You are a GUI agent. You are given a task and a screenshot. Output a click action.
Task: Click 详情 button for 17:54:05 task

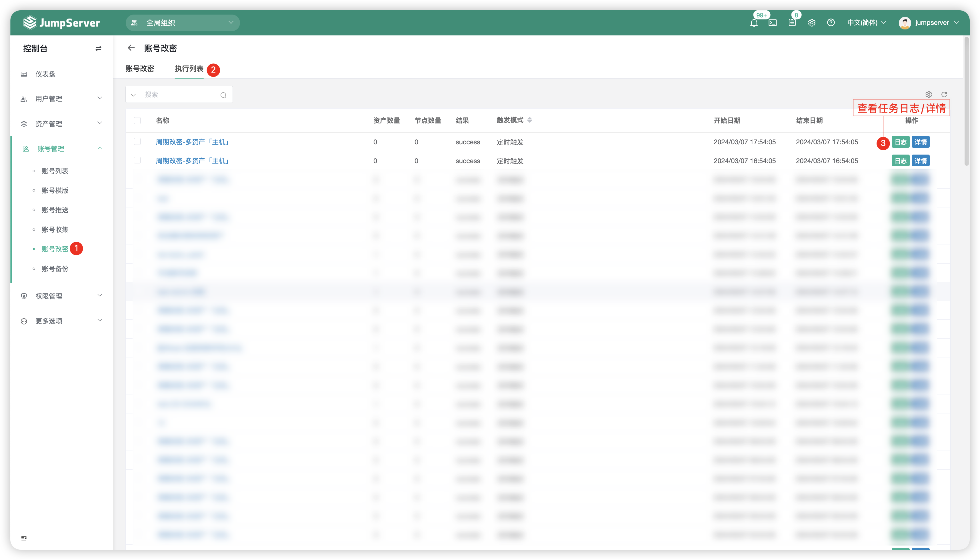point(920,142)
